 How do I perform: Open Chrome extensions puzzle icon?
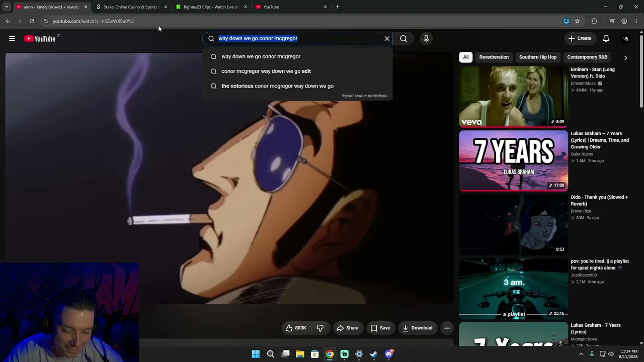594,21
